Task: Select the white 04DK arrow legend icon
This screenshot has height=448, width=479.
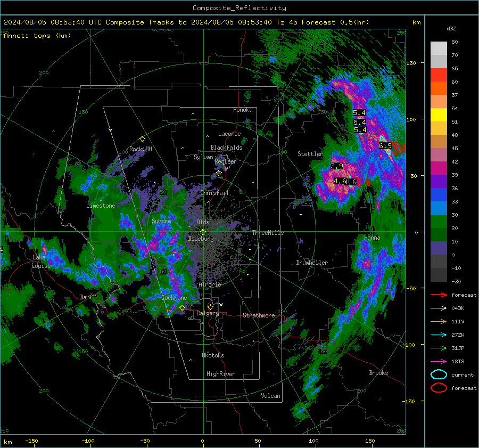Action: [439, 308]
